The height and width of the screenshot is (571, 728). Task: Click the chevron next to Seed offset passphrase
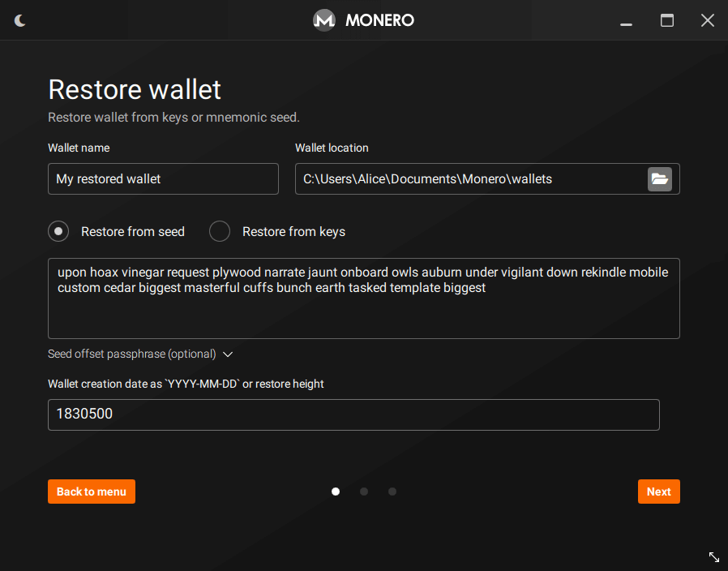tap(228, 354)
